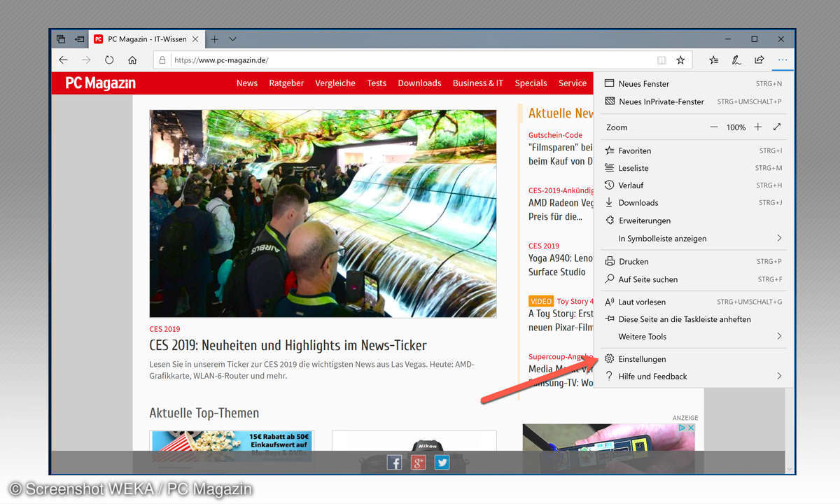The height and width of the screenshot is (504, 840).
Task: Click the add notes pen icon
Action: (736, 60)
